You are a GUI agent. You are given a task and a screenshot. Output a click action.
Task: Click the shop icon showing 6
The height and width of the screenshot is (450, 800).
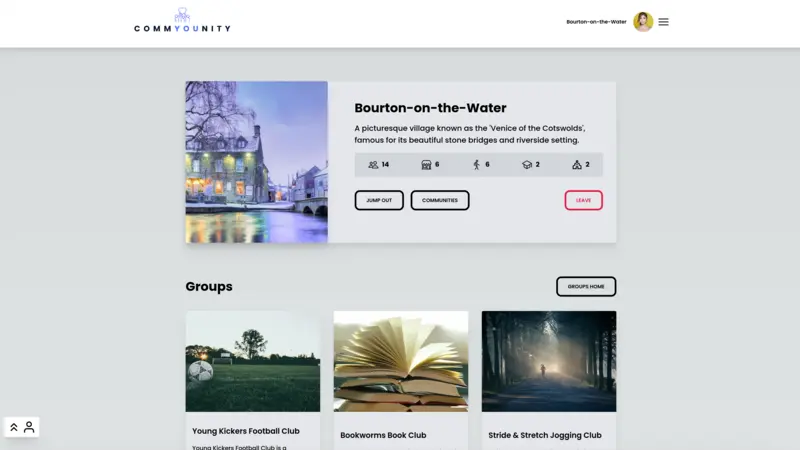426,165
